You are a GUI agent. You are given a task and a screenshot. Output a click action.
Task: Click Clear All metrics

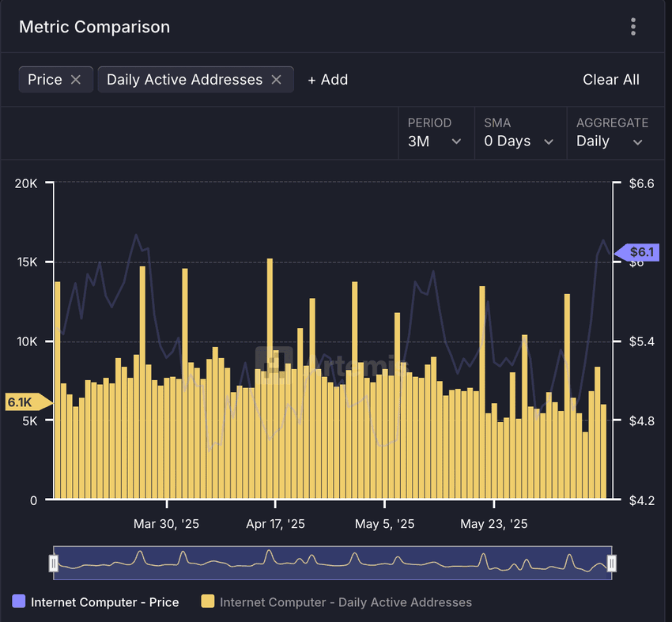pyautogui.click(x=610, y=80)
